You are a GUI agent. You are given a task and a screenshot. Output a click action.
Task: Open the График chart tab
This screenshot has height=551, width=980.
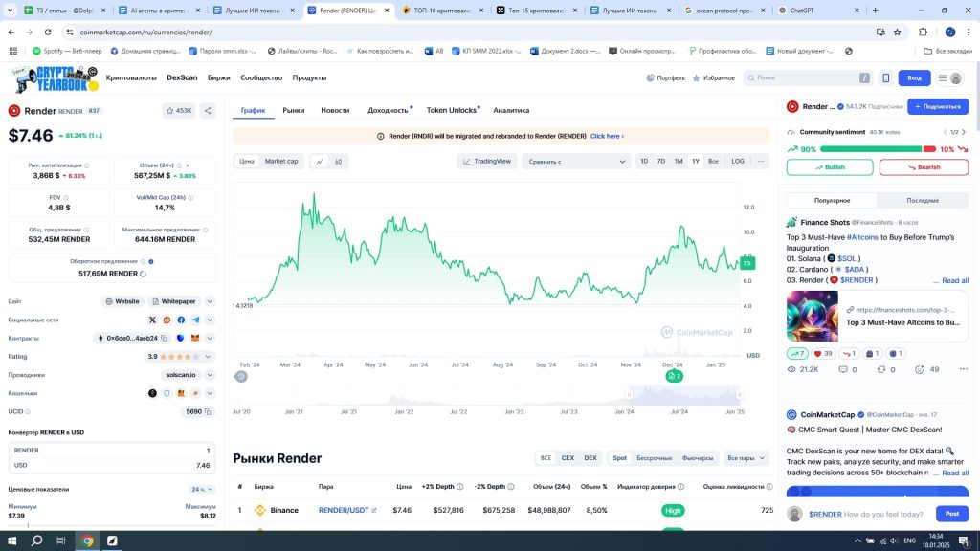pyautogui.click(x=253, y=110)
